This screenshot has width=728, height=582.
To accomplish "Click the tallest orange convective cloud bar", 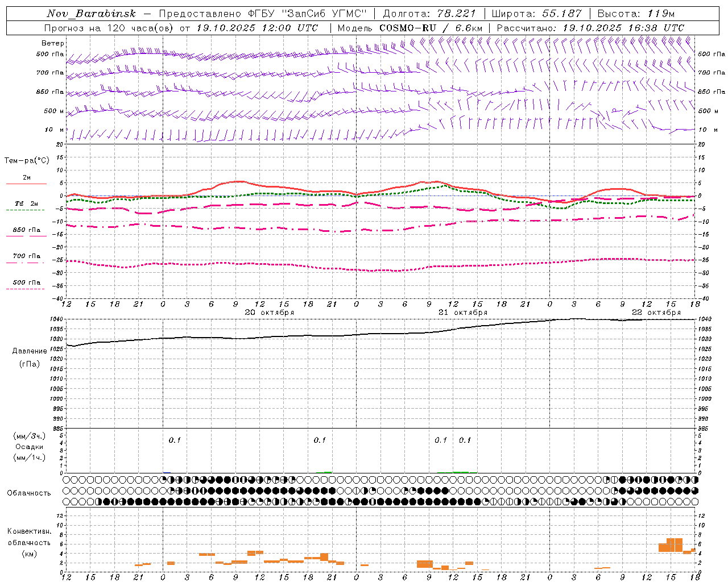I will pos(675,544).
